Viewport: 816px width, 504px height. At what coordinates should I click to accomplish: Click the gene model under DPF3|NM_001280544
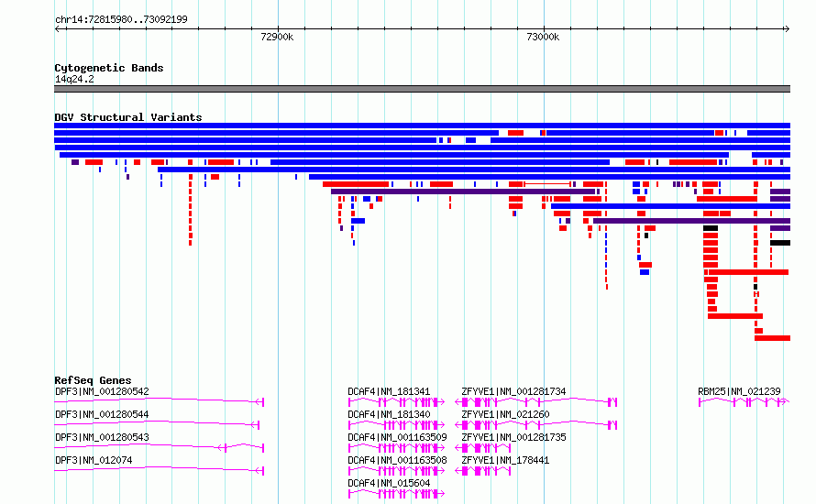(157, 424)
